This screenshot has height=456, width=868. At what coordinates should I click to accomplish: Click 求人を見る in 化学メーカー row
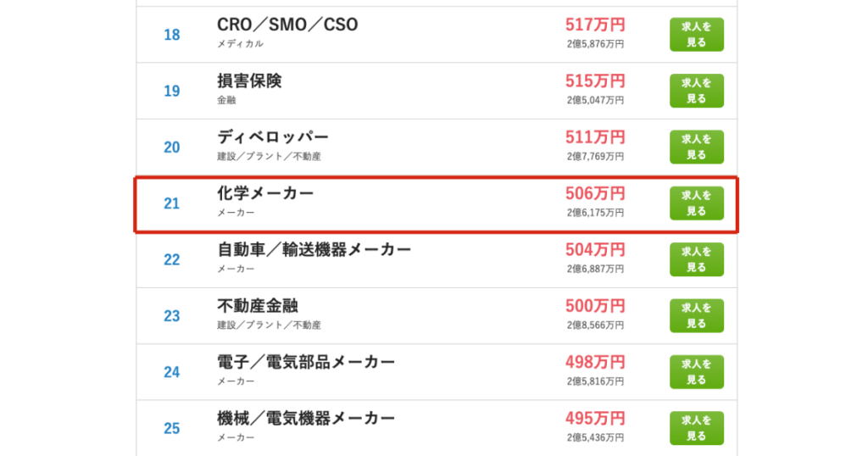tap(697, 203)
